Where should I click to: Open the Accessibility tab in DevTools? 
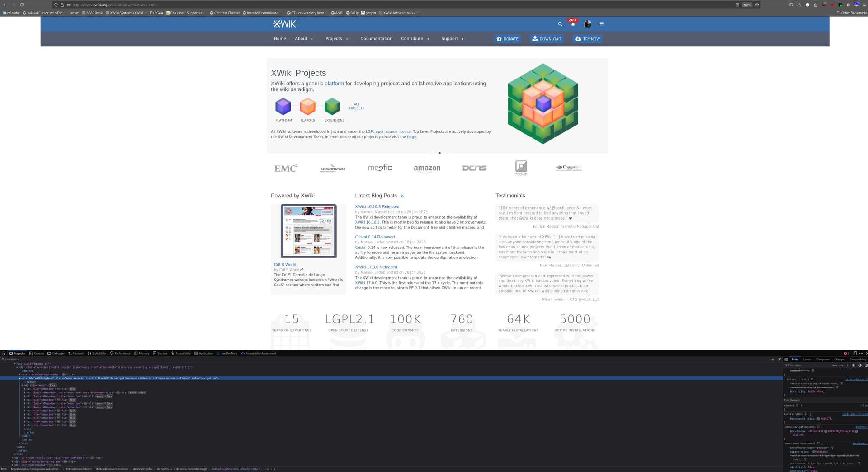[x=181, y=353]
